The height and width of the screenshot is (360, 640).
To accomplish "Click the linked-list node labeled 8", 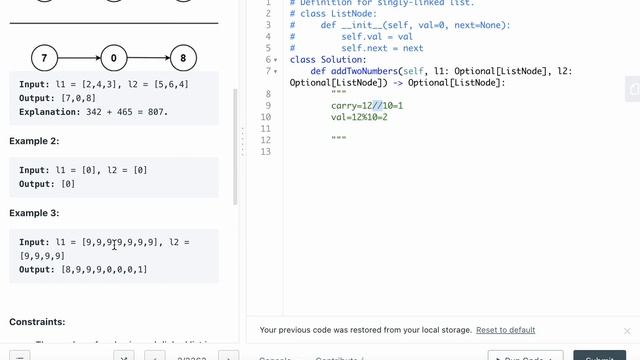I will pos(183,58).
